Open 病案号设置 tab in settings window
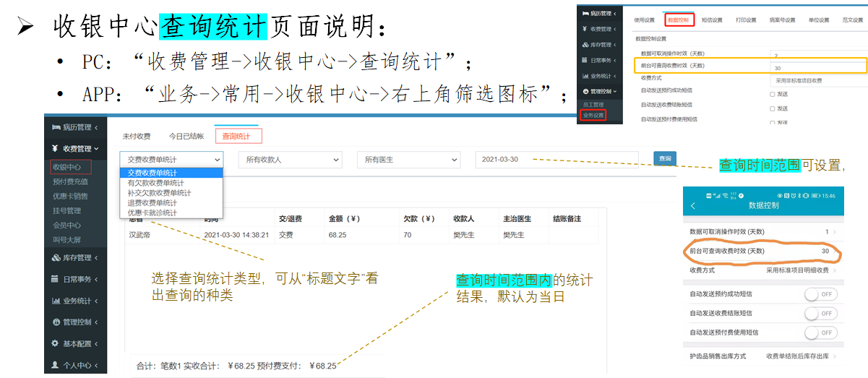This screenshot has height=378, width=868. click(783, 20)
